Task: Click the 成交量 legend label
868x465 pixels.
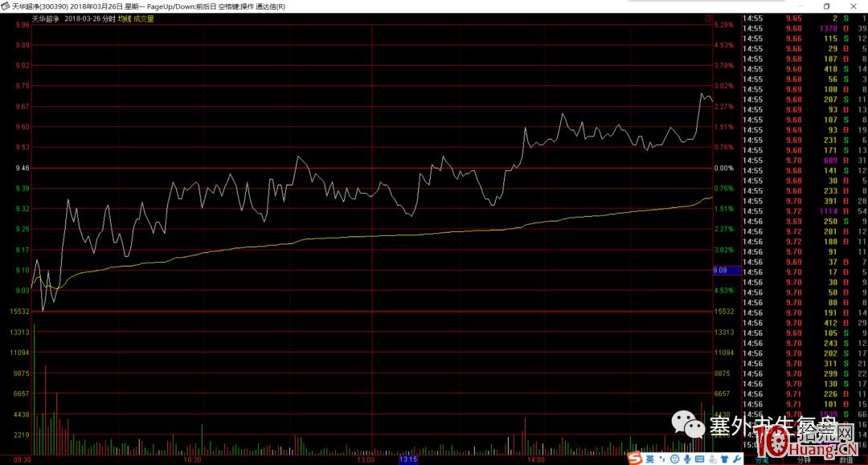Action: coord(143,18)
